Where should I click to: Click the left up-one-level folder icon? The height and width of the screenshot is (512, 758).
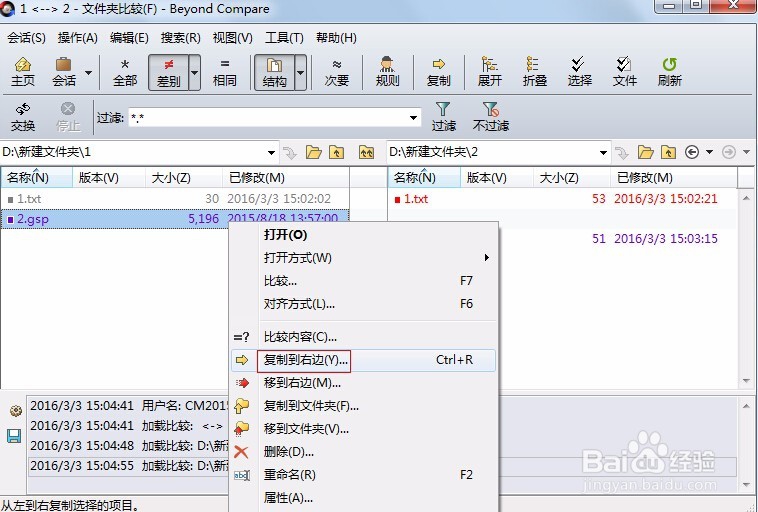click(x=336, y=153)
